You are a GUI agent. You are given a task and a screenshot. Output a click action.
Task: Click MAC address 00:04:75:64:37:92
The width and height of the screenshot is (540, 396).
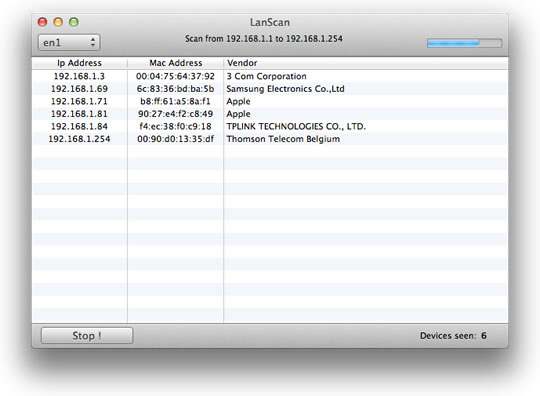click(175, 76)
